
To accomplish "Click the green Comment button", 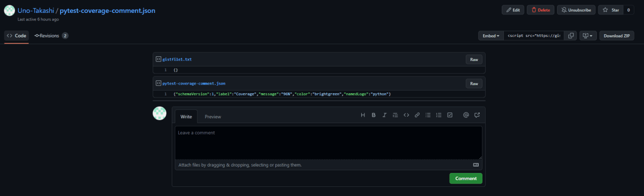I will 466,178.
